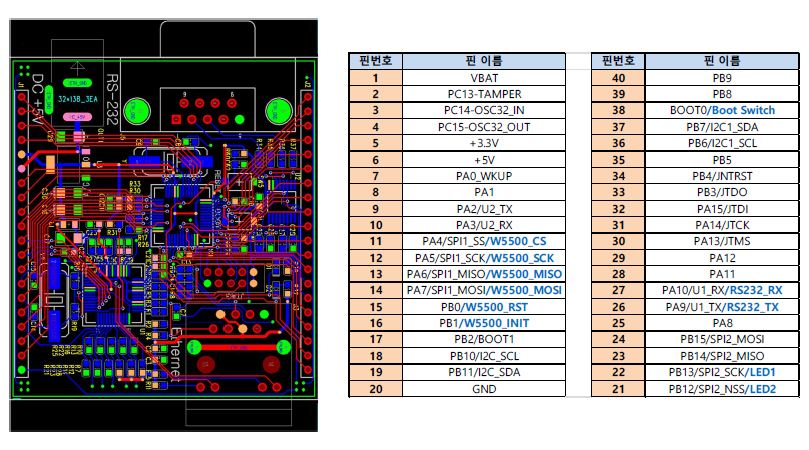Click the PA8 pin cell
Image resolution: width=809 pixels, height=450 pixels.
(x=722, y=323)
